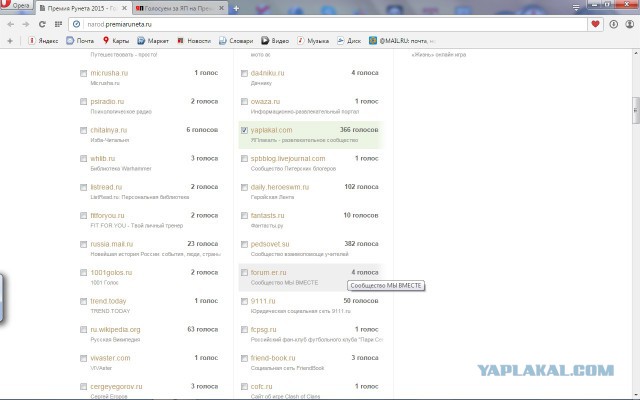Open the vivaster.com link
The width and height of the screenshot is (640, 400).
point(110,358)
